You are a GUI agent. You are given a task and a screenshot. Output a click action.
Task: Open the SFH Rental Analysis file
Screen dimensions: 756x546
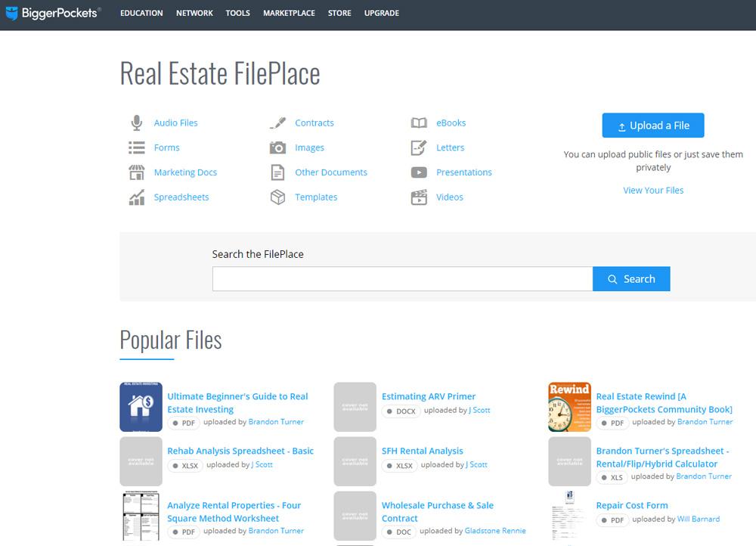422,451
